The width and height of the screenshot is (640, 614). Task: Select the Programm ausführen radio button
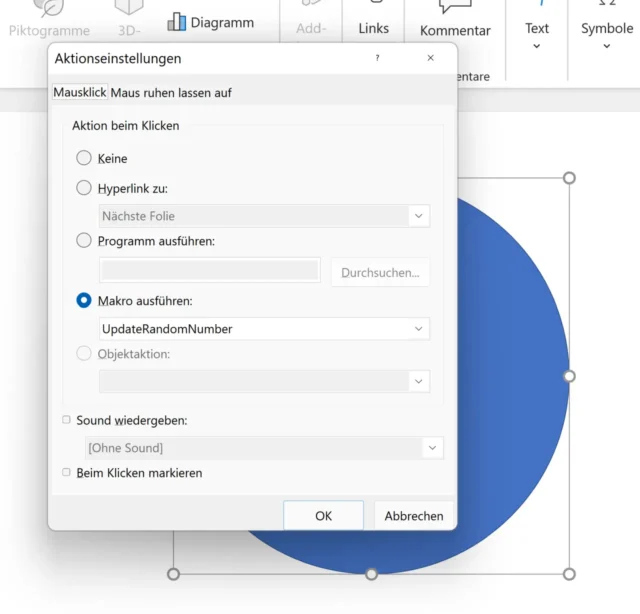[x=84, y=240]
